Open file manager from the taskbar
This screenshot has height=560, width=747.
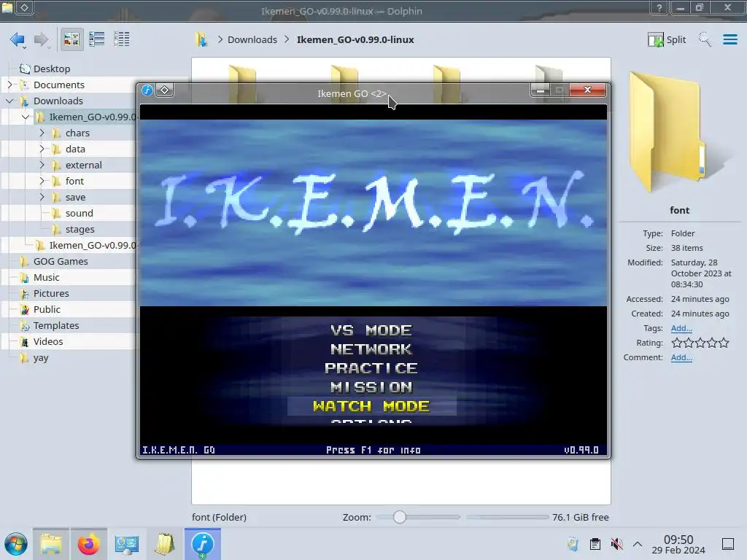(x=51, y=544)
